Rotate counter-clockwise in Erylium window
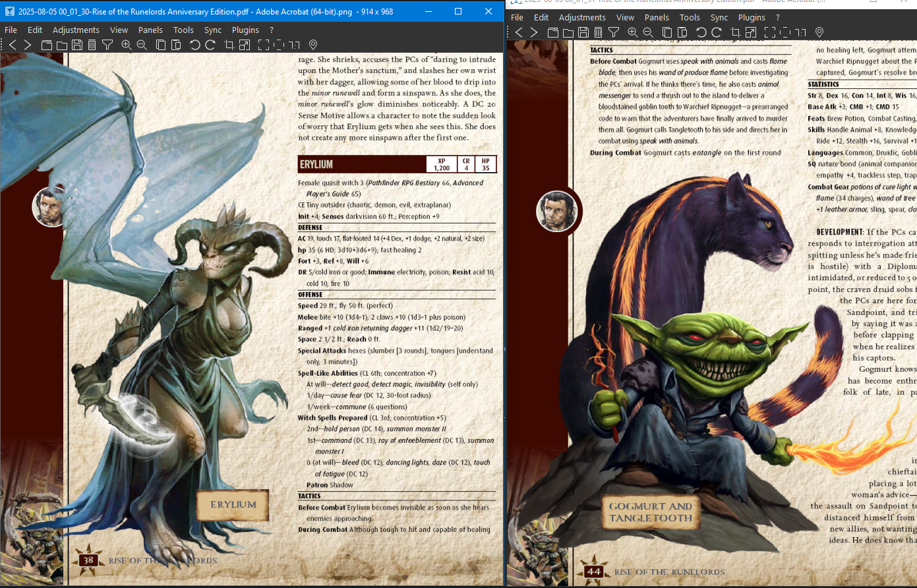This screenshot has height=588, width=917. [x=195, y=45]
